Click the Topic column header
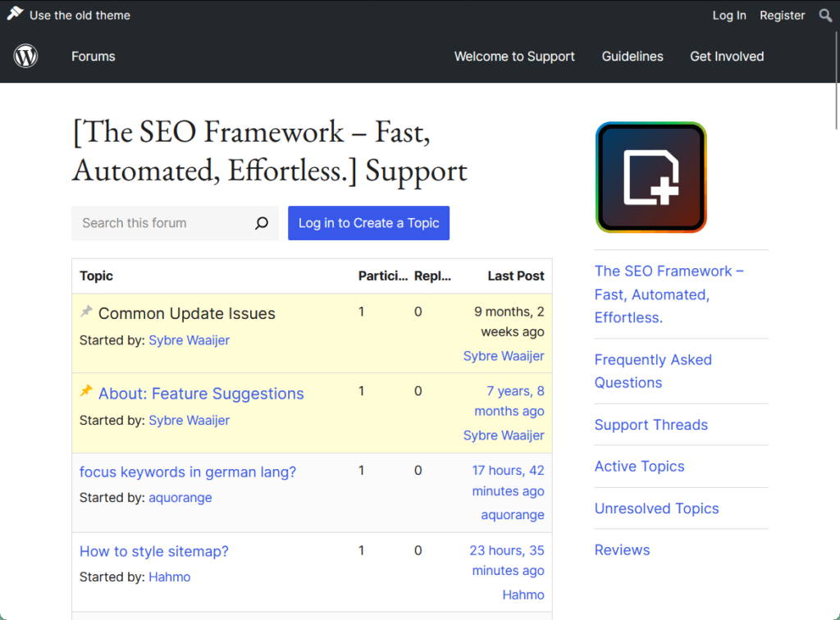 coord(97,276)
